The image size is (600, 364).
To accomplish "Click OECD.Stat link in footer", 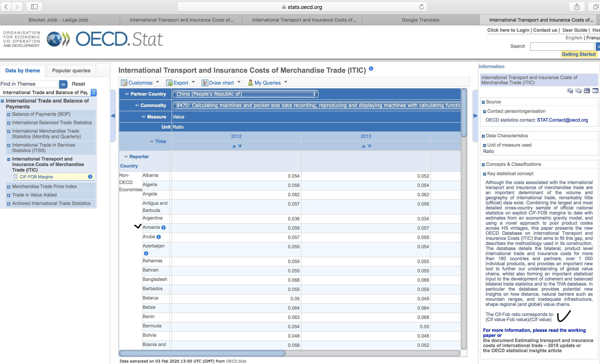I will click(x=236, y=361).
